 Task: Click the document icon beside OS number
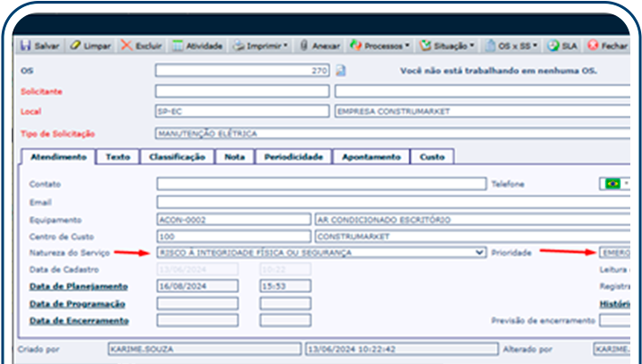click(342, 70)
